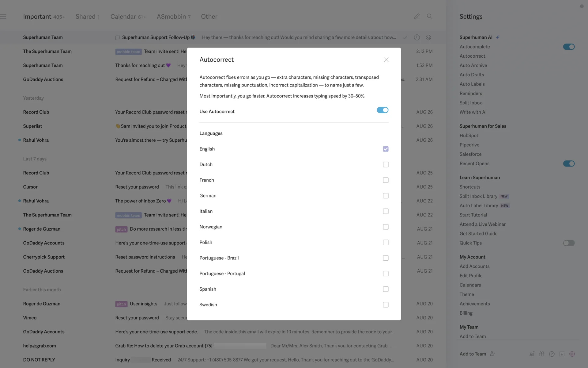
Task: Open the help question mark icon
Action: coord(552,354)
